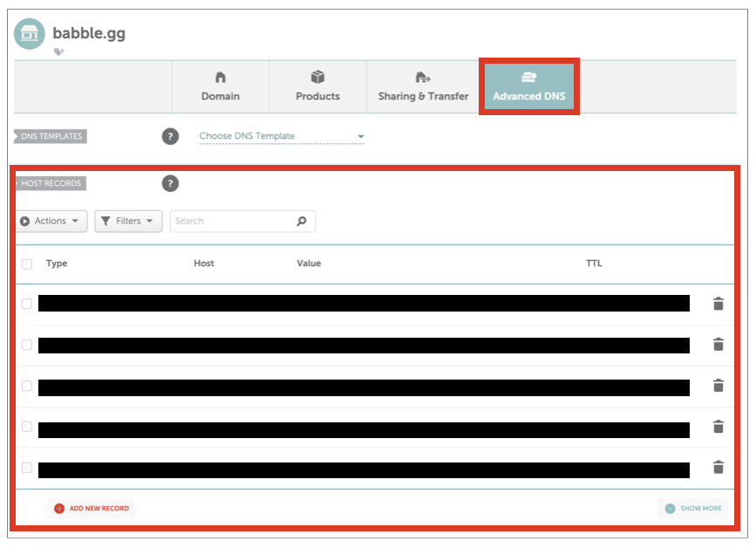
Task: Open the Filters dropdown menu
Action: tap(129, 222)
